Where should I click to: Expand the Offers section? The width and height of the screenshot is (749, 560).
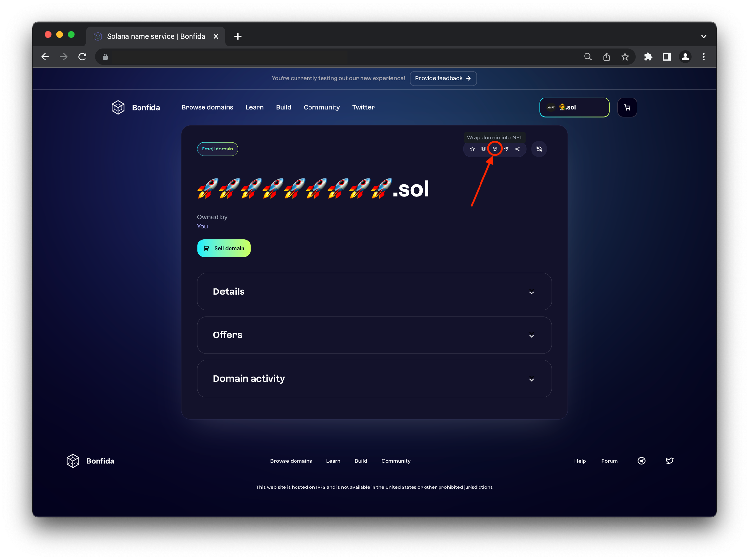(x=374, y=335)
